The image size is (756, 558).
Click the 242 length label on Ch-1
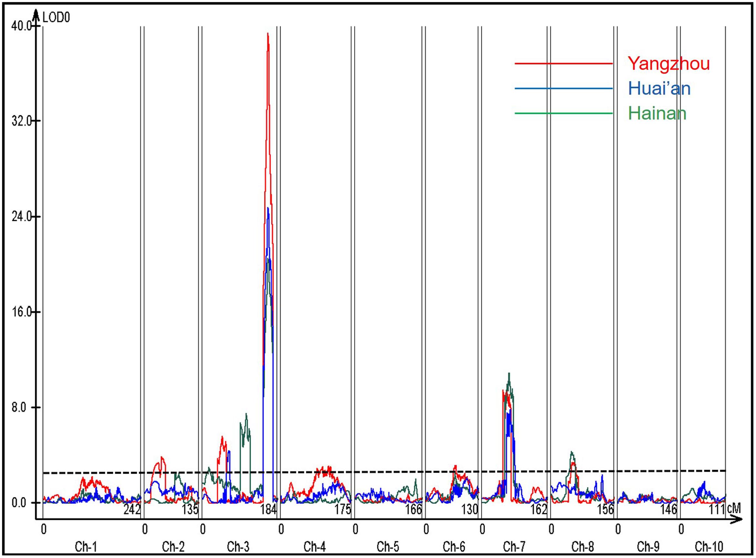(x=132, y=510)
